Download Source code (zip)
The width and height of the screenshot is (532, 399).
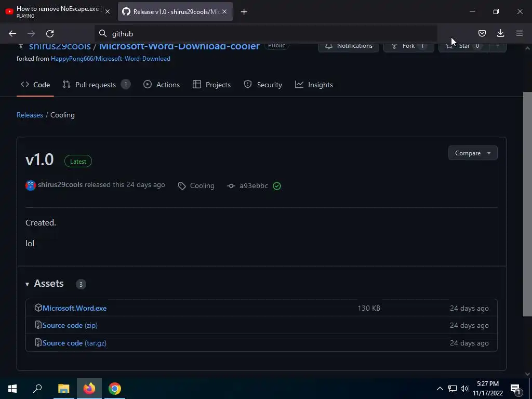[x=70, y=325]
